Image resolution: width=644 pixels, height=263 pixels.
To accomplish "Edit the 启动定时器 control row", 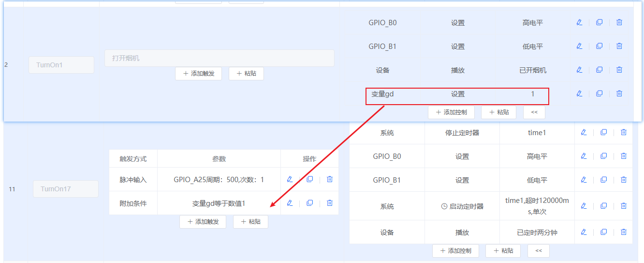I will (584, 206).
